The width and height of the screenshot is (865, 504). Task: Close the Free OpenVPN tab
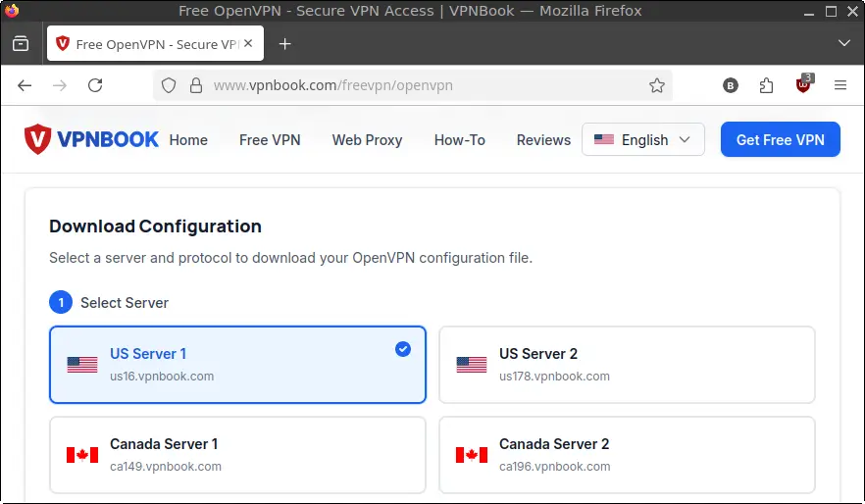pos(248,43)
